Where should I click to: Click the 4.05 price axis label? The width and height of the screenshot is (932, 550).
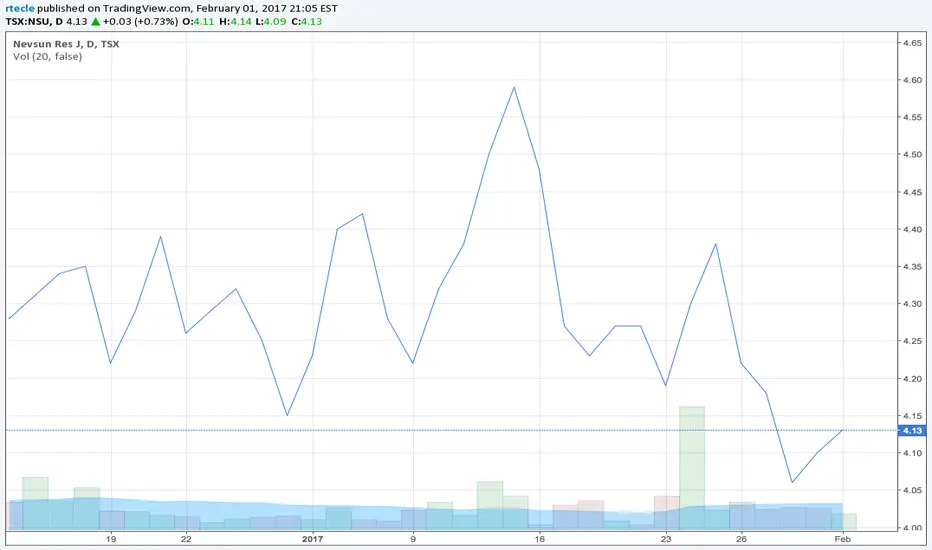coord(912,491)
